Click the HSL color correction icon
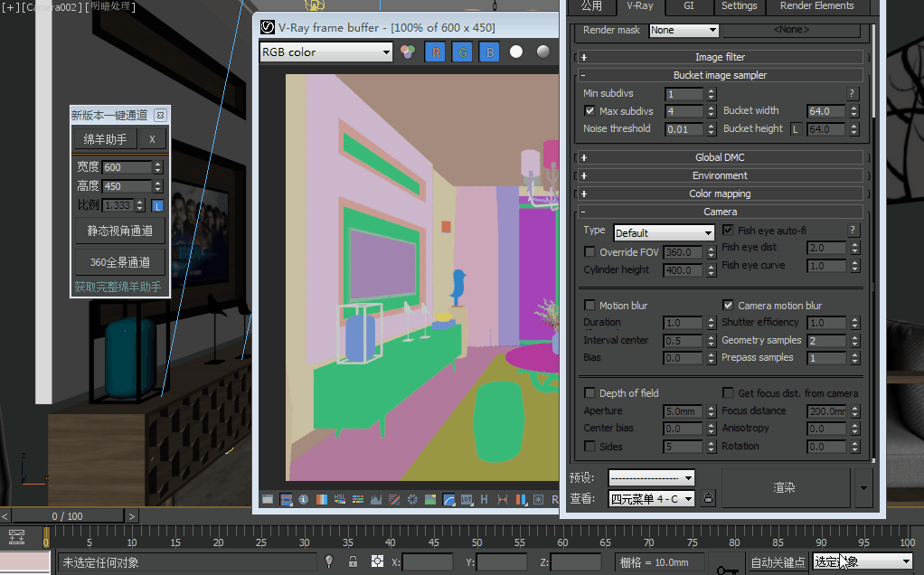Viewport: 924px width, 575px height. click(x=340, y=499)
